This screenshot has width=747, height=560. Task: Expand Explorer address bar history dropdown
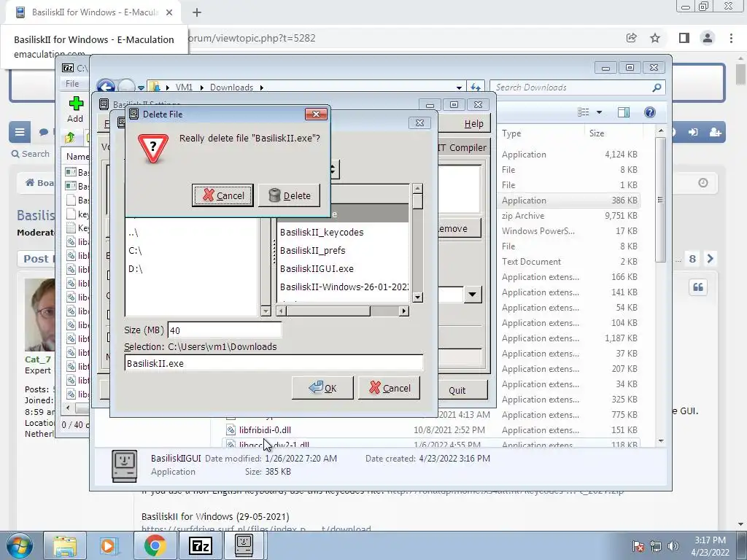click(459, 87)
